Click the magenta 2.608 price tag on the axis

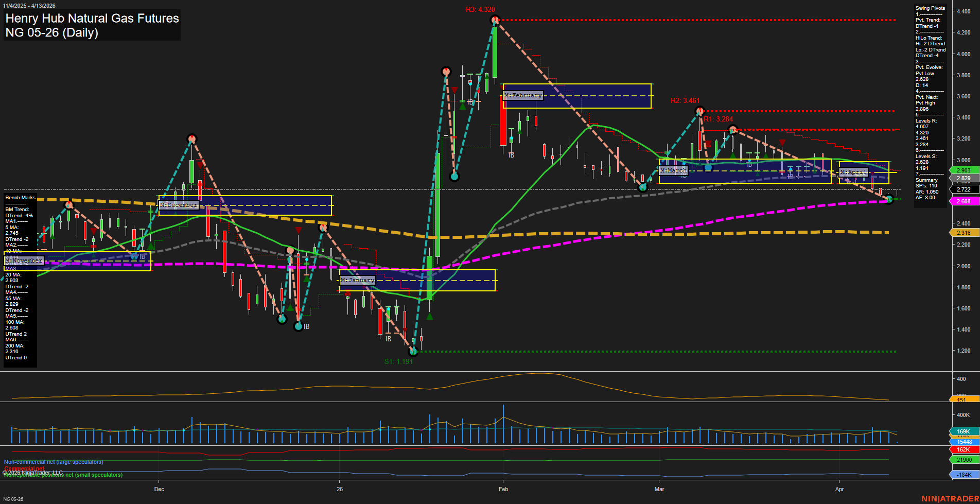[x=962, y=201]
